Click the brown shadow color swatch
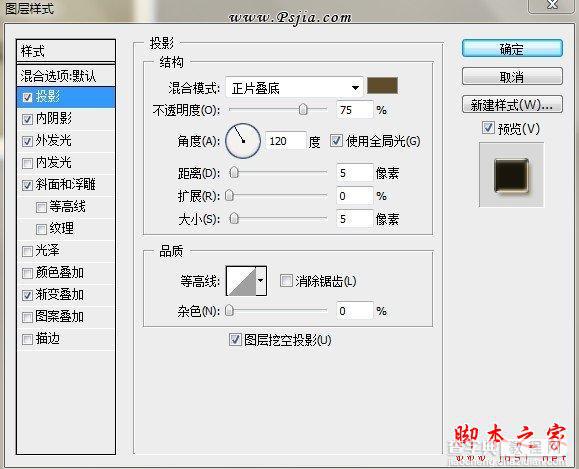Image resolution: width=579 pixels, height=469 pixels. coord(383,86)
